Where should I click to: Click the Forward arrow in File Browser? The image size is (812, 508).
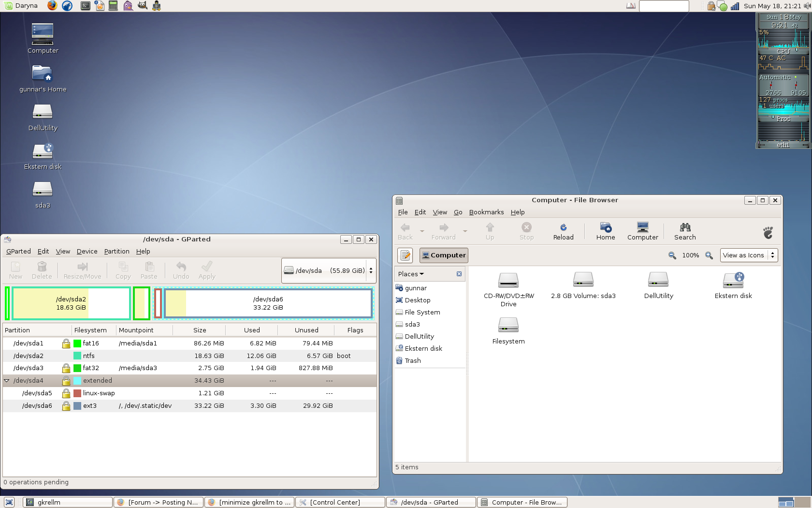[444, 231]
